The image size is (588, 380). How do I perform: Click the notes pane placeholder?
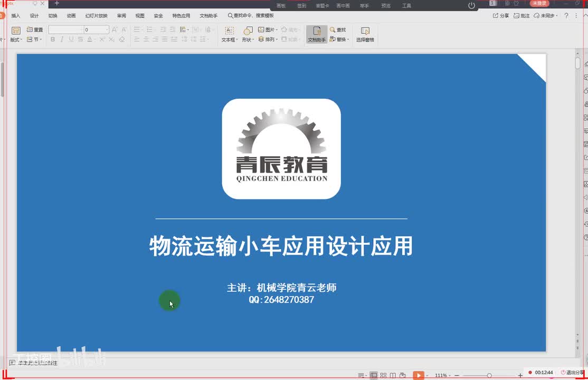tap(37, 363)
